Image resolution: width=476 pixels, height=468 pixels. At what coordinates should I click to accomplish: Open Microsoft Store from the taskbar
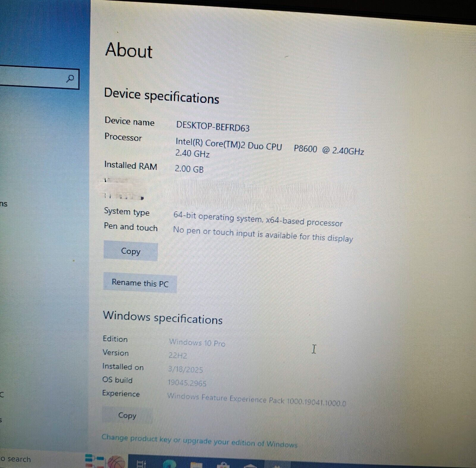pos(223,465)
